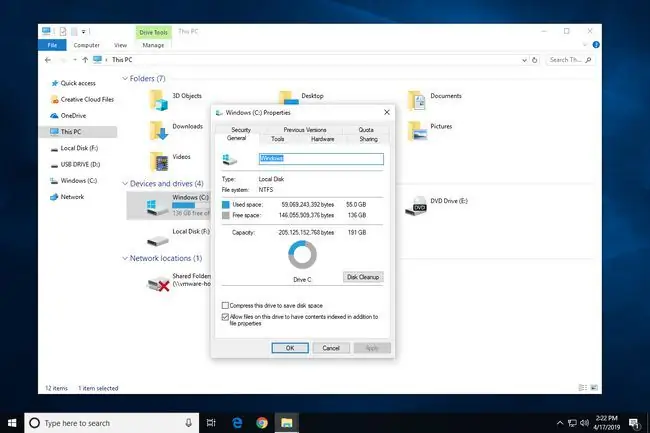Switch to the Previous Versions tab
The image size is (650, 433).
(x=305, y=130)
